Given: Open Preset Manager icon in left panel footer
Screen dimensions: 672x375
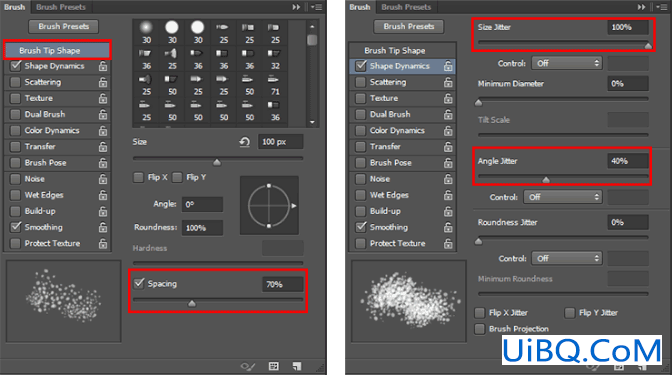Looking at the screenshot, I should pos(273,366).
